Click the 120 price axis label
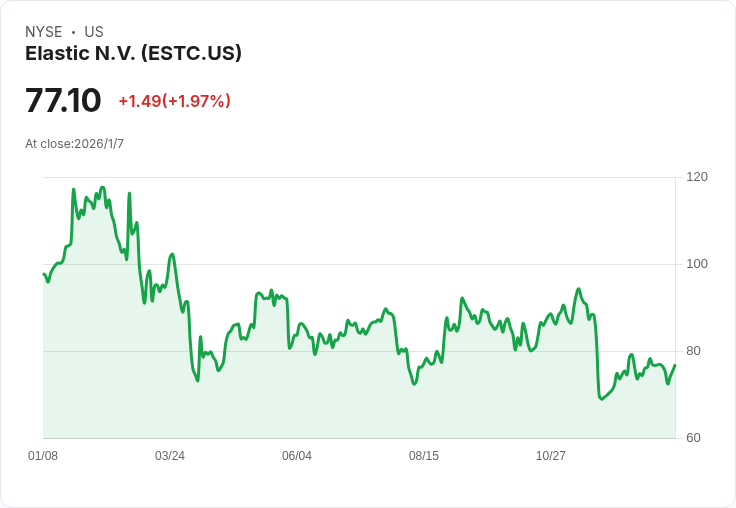This screenshot has height=508, width=736. pos(697,177)
